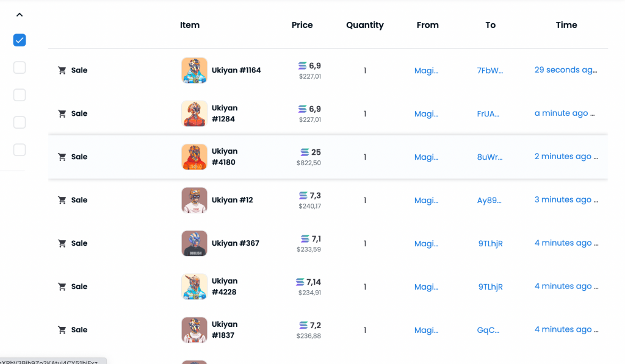Click the Magi... seller link for Ukiyan #12

(x=426, y=201)
